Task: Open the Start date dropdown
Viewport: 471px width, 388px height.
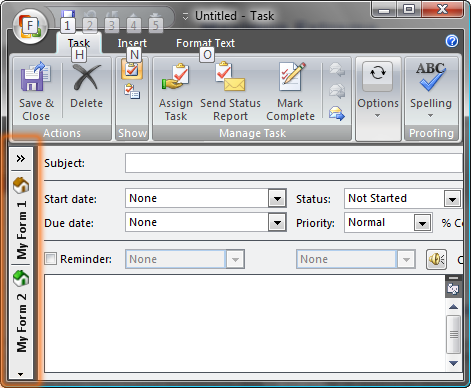Action: (x=277, y=199)
